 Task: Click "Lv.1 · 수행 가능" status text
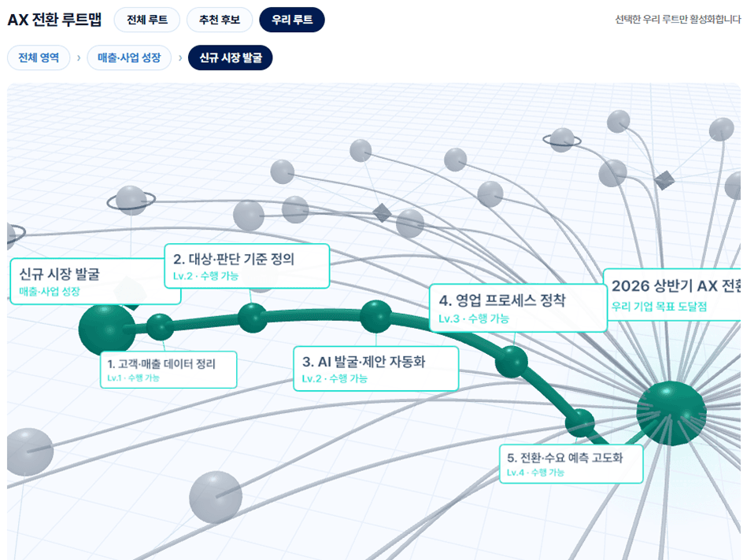click(133, 378)
